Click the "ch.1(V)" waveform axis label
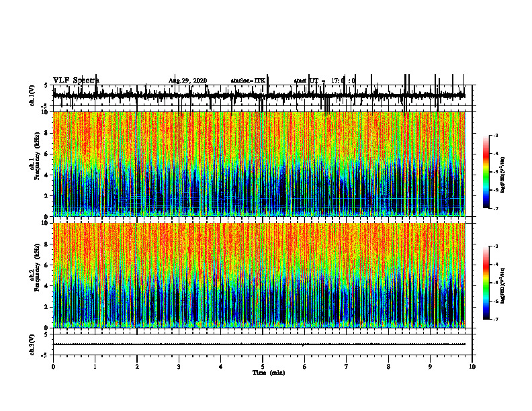Image resolution: width=532 pixels, height=411 pixels. (x=32, y=95)
